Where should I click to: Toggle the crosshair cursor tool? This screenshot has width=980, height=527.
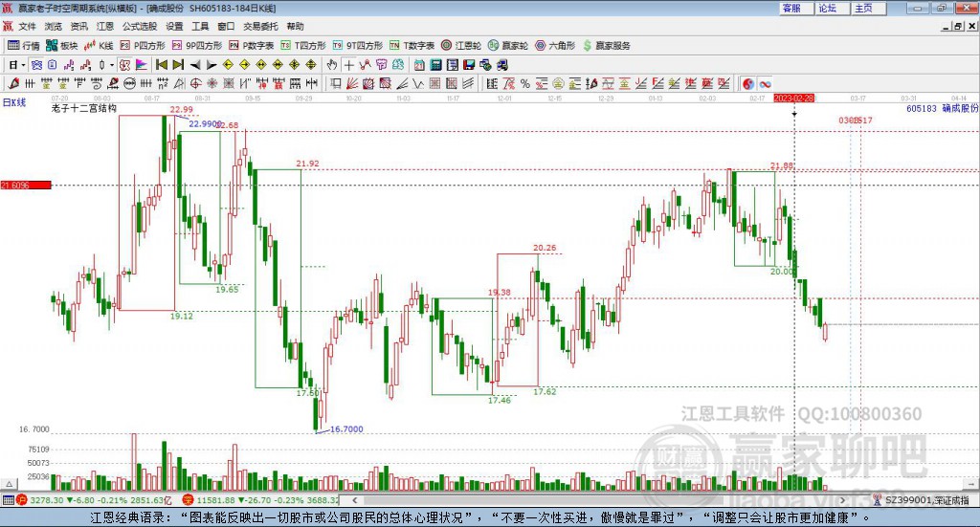click(348, 65)
